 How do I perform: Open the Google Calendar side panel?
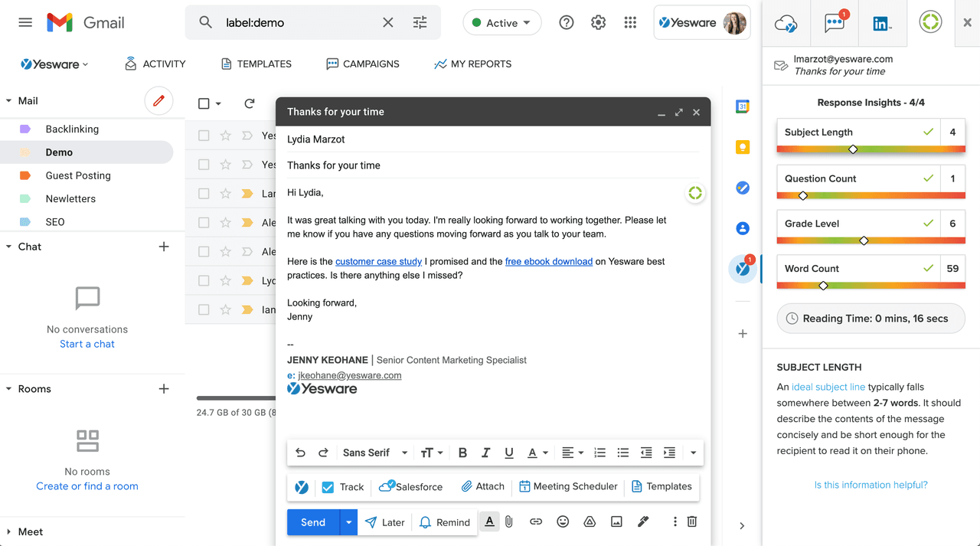point(742,106)
